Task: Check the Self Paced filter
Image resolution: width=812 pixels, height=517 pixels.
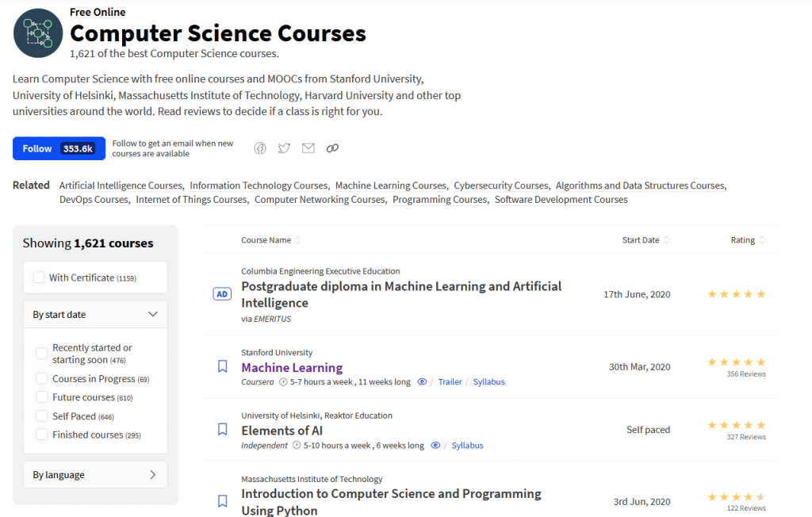Action: pos(42,416)
